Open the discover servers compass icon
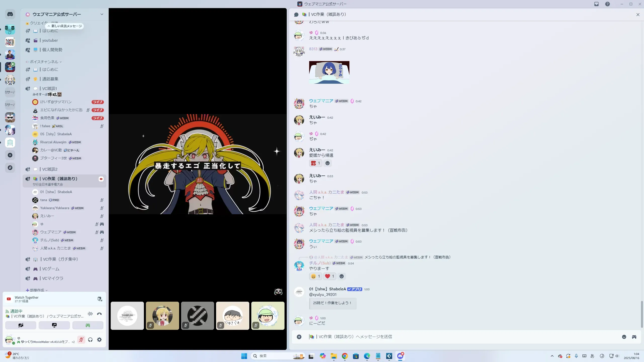The width and height of the screenshot is (644, 362). [10, 168]
